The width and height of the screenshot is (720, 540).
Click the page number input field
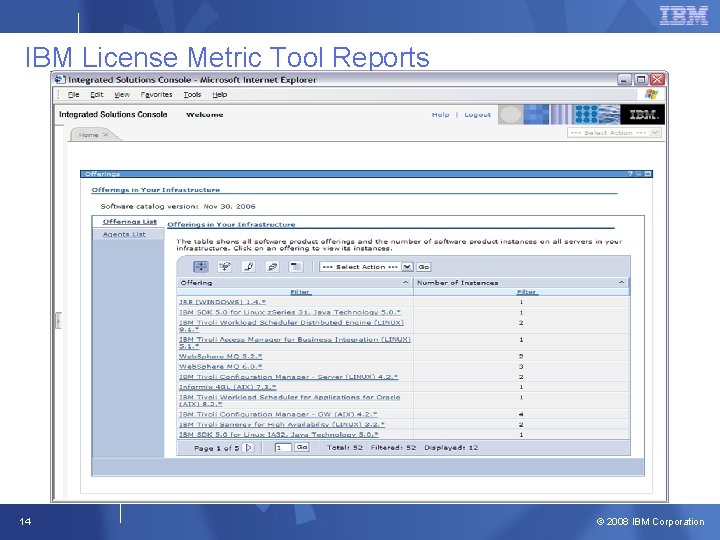(x=283, y=447)
